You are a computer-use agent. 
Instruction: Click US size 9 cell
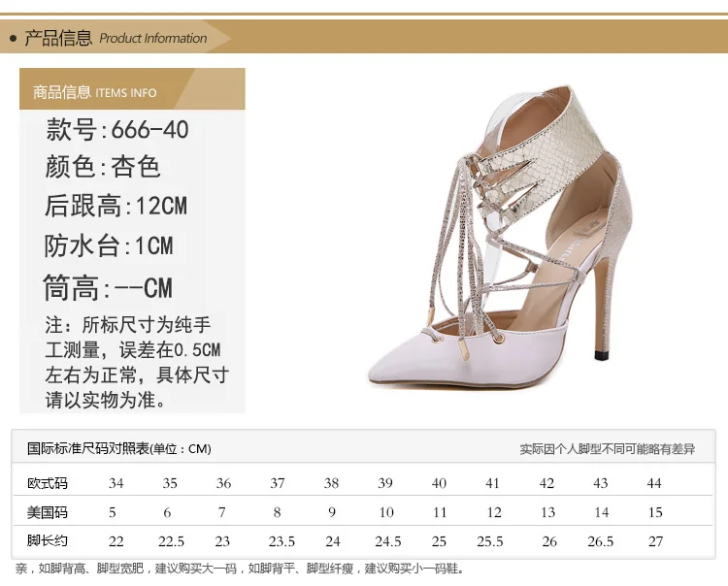click(x=332, y=512)
